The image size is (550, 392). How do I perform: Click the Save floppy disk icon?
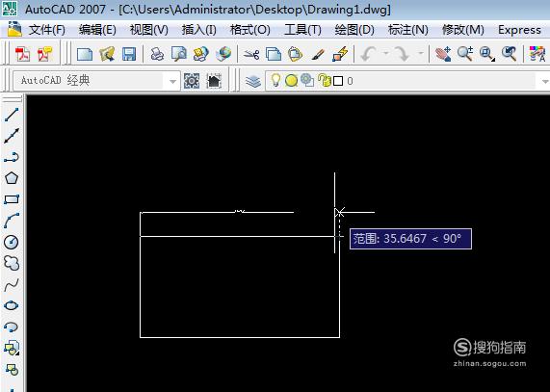(x=129, y=54)
